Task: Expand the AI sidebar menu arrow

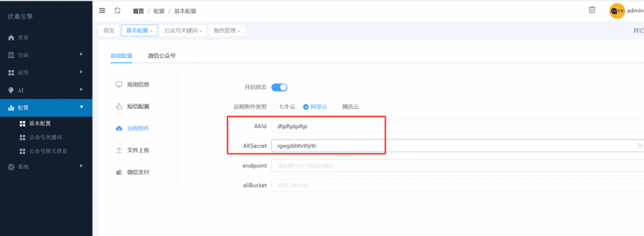Action: pos(81,89)
